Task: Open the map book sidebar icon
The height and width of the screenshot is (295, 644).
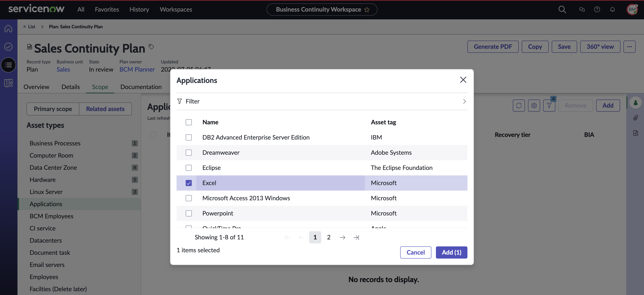Action: (8, 83)
